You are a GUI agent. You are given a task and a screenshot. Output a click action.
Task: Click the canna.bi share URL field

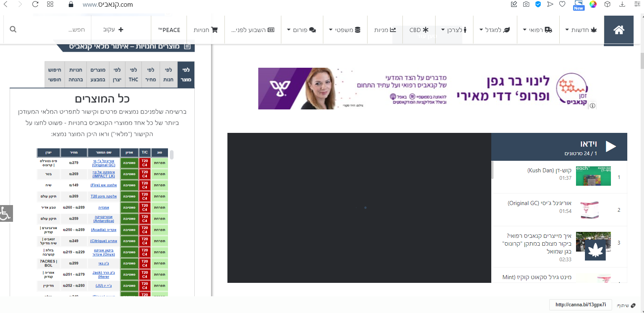coord(580,305)
